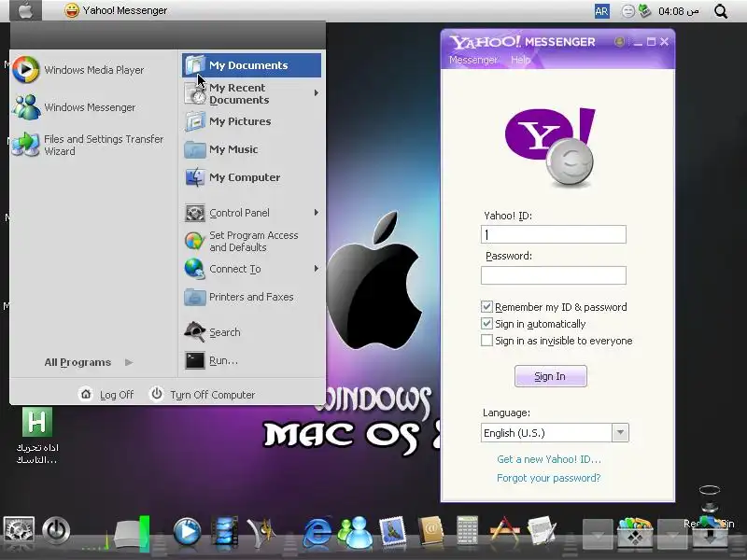Open the Recycle Bin icon at right

(x=710, y=531)
